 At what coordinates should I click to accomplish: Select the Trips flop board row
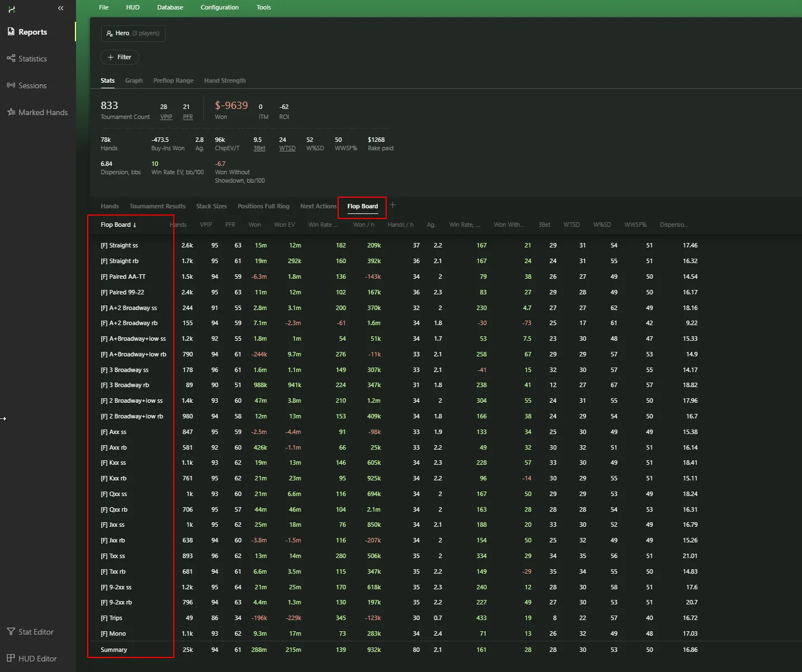(x=116, y=618)
